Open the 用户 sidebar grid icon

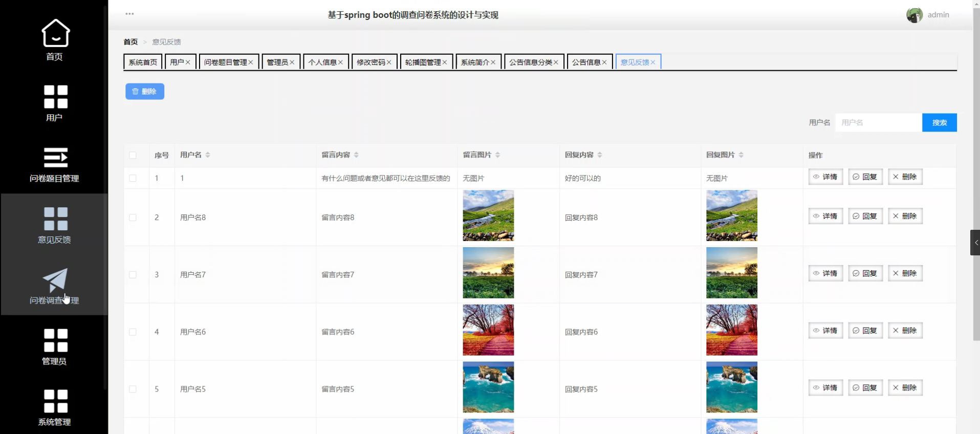55,97
